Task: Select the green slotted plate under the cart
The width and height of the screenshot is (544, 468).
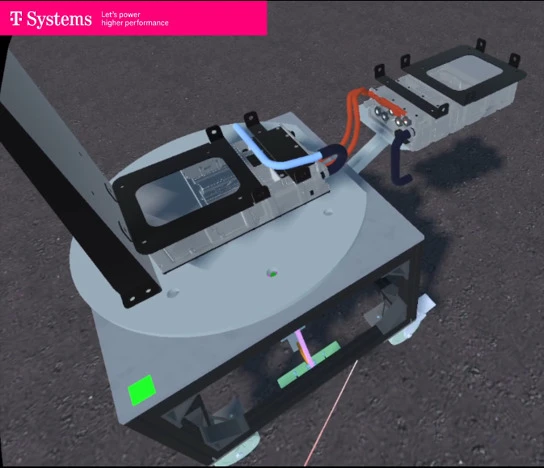Action: (x=309, y=364)
